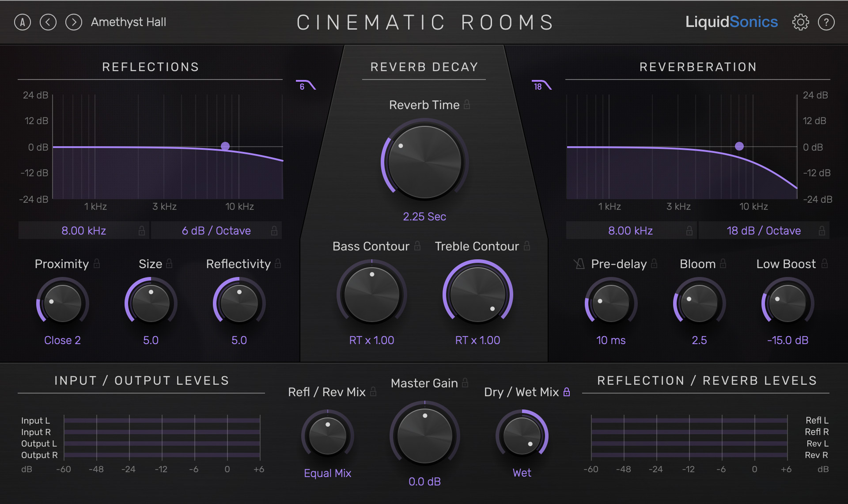The width and height of the screenshot is (848, 504).
Task: Open Reverberation 18 dB / Octave slope selector
Action: 764,231
